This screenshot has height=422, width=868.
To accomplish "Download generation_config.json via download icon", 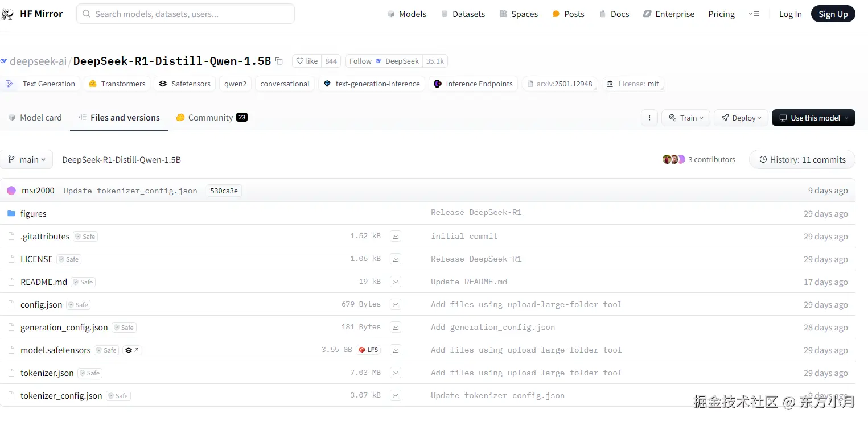I will (396, 327).
